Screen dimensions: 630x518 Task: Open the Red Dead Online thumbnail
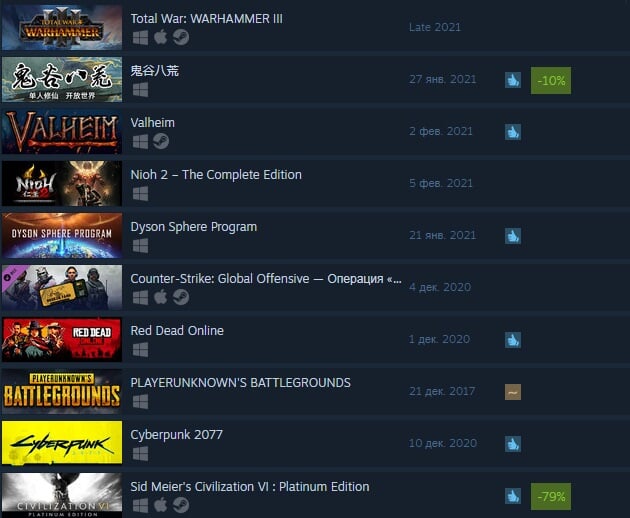(x=62, y=340)
